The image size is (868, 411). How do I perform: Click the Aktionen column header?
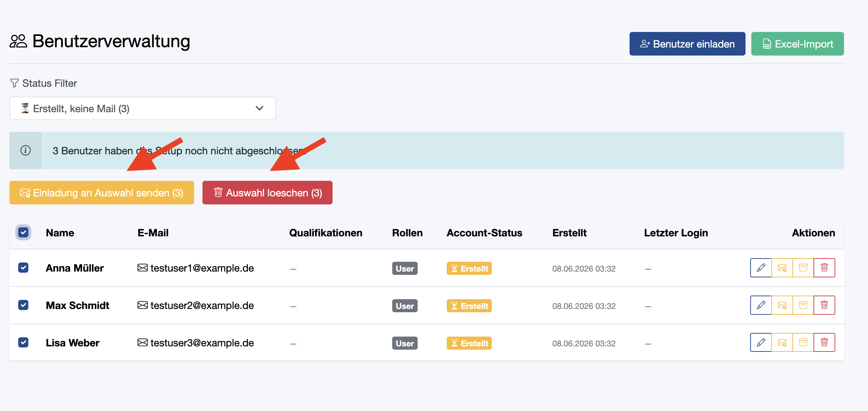tap(813, 233)
